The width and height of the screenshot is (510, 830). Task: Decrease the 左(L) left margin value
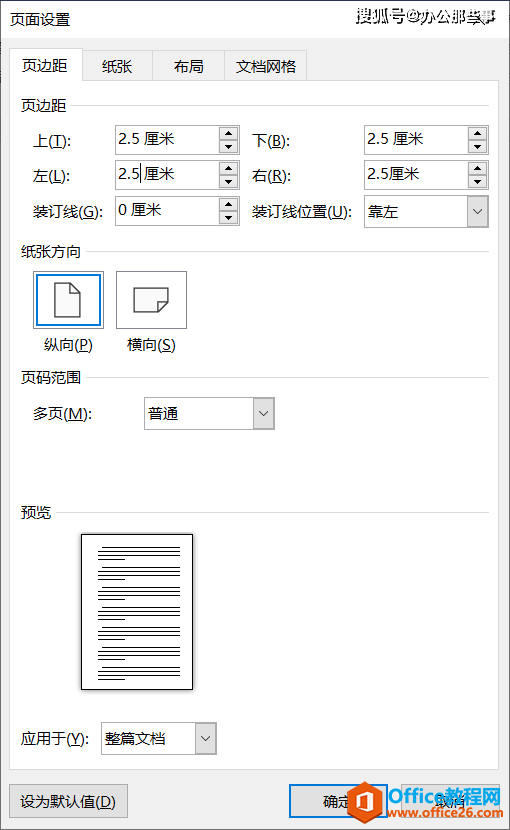pos(228,182)
